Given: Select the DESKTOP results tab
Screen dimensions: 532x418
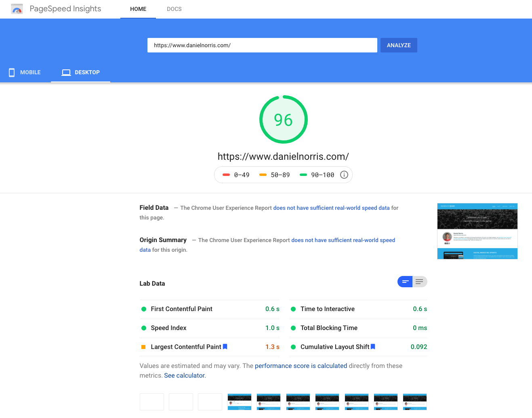Looking at the screenshot, I should [81, 73].
